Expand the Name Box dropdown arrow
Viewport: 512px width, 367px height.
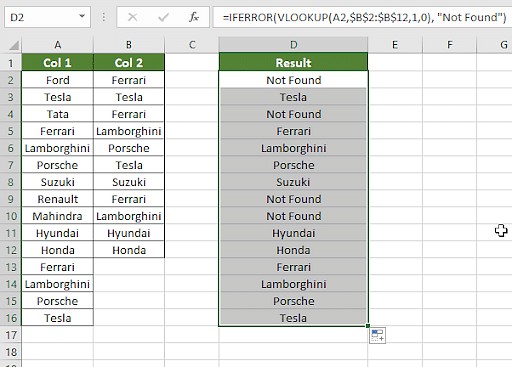(82, 16)
